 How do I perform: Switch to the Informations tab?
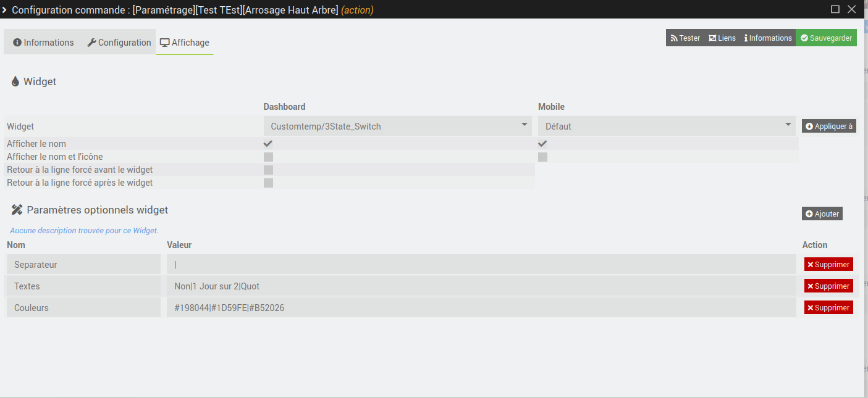[43, 43]
